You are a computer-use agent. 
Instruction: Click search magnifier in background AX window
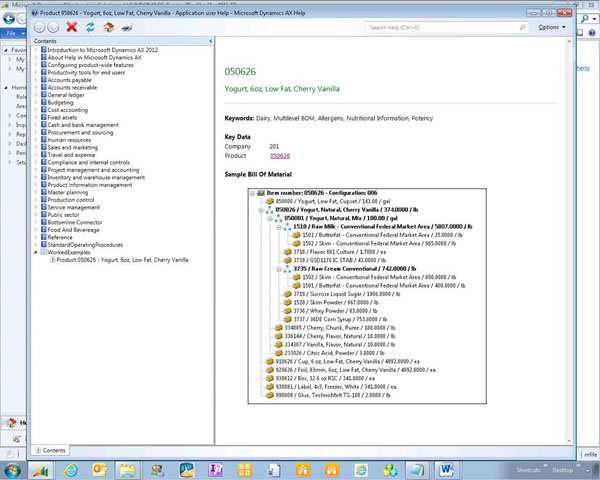pyautogui.click(x=585, y=18)
